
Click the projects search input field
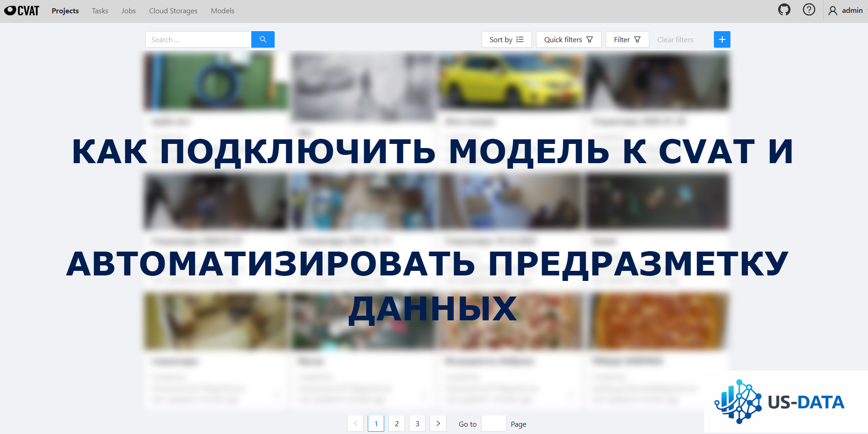click(x=198, y=39)
